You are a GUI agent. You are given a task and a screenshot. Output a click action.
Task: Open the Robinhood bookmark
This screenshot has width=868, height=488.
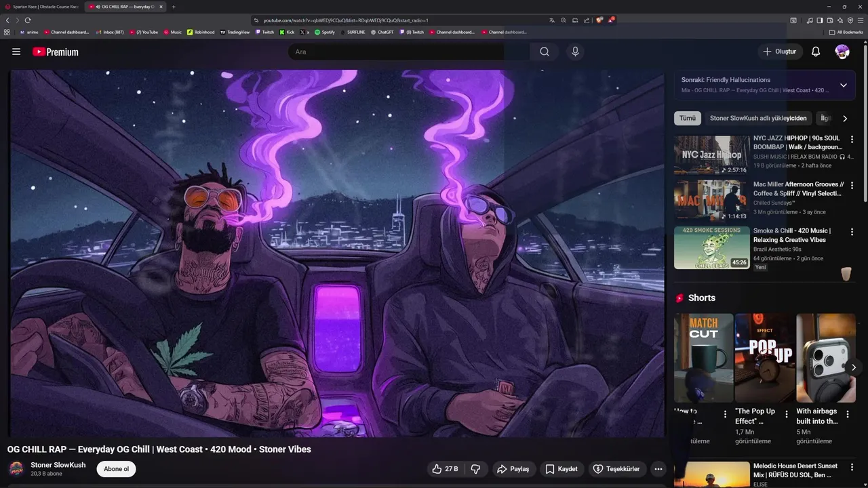201,32
